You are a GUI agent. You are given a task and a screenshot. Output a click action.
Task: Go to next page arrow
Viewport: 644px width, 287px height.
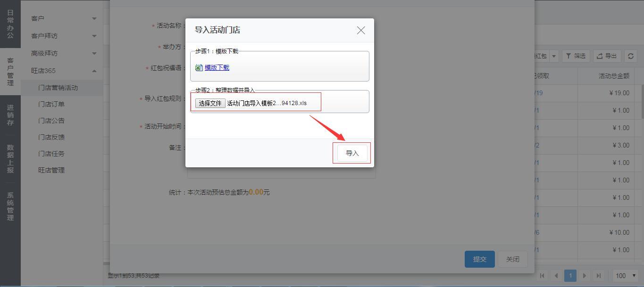click(585, 276)
